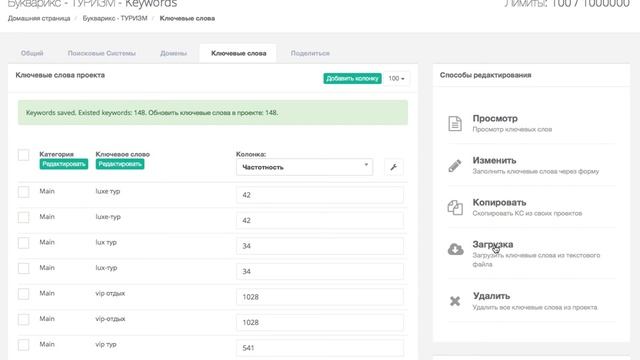The width and height of the screenshot is (640, 360).
Task: Click frequency field of 'luxe тур' row
Action: click(x=320, y=195)
